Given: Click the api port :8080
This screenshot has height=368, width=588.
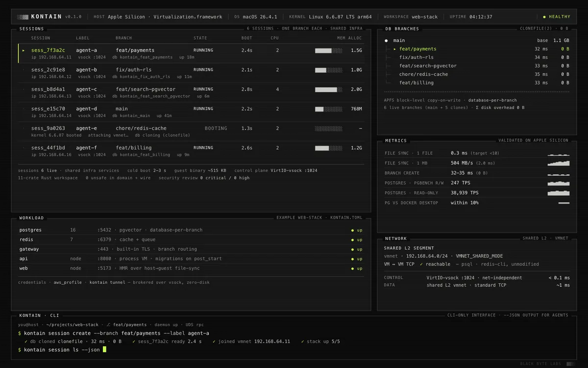Looking at the screenshot, I should 104,259.
